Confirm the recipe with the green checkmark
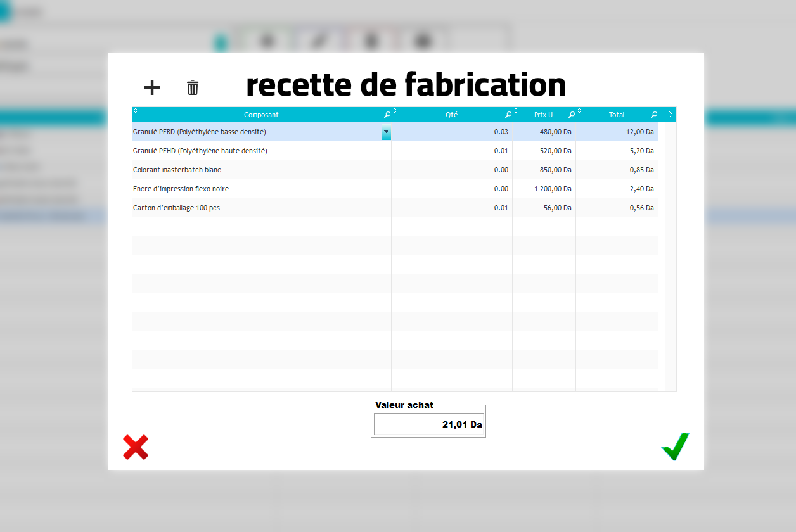Image resolution: width=796 pixels, height=532 pixels. pyautogui.click(x=675, y=446)
